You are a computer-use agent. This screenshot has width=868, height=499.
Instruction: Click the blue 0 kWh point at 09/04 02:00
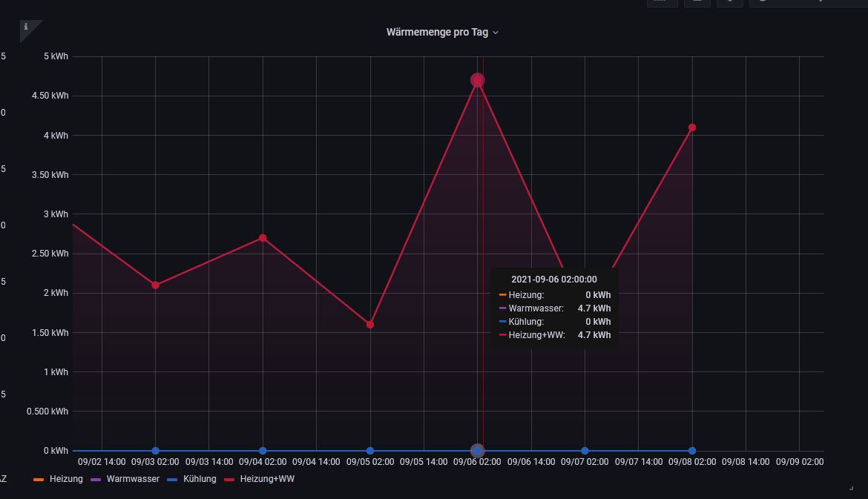pyautogui.click(x=263, y=451)
